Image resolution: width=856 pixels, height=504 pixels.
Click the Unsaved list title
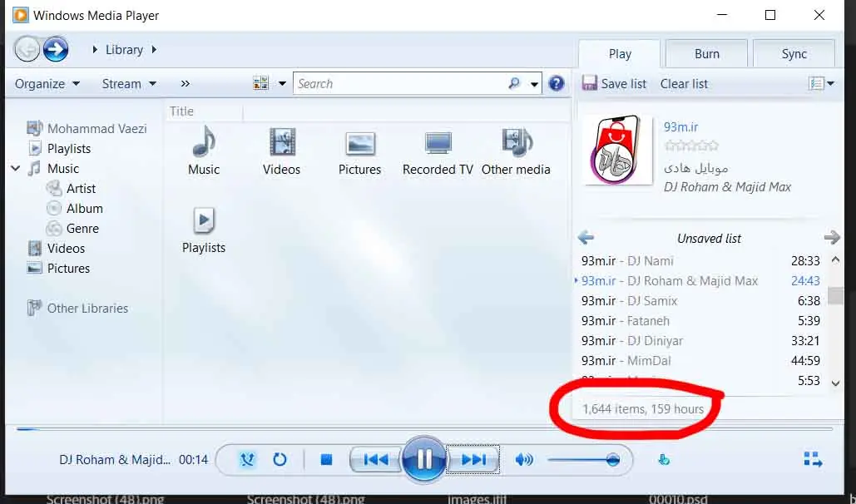pos(709,238)
